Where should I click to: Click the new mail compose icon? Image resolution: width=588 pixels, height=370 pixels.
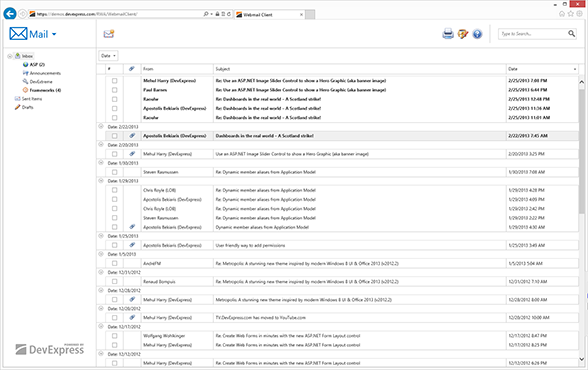click(x=109, y=34)
